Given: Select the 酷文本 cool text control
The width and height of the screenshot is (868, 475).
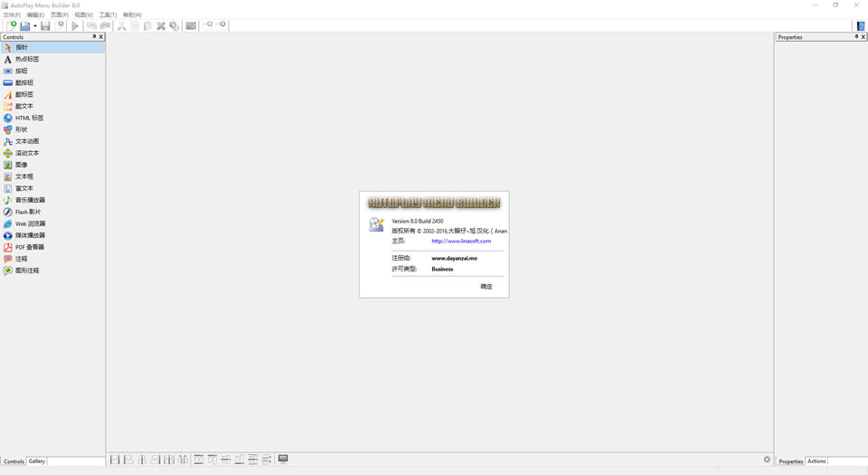Looking at the screenshot, I should pyautogui.click(x=52, y=106).
